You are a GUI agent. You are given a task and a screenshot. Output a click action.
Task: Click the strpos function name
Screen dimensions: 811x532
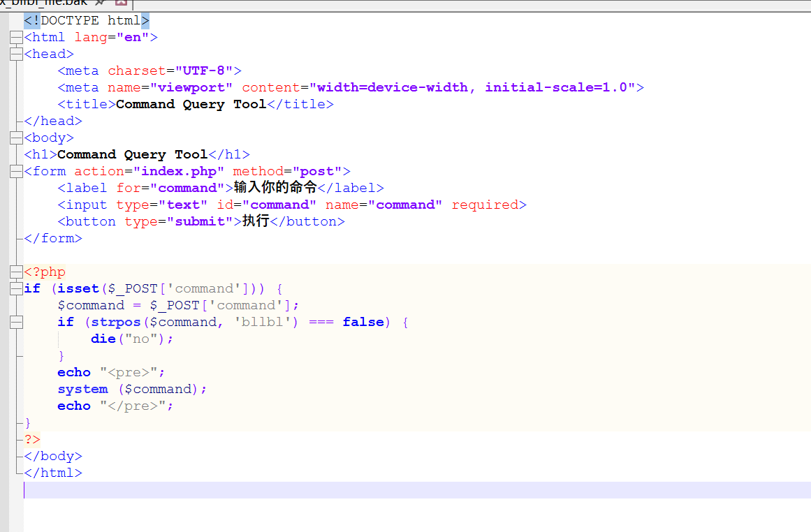(116, 322)
